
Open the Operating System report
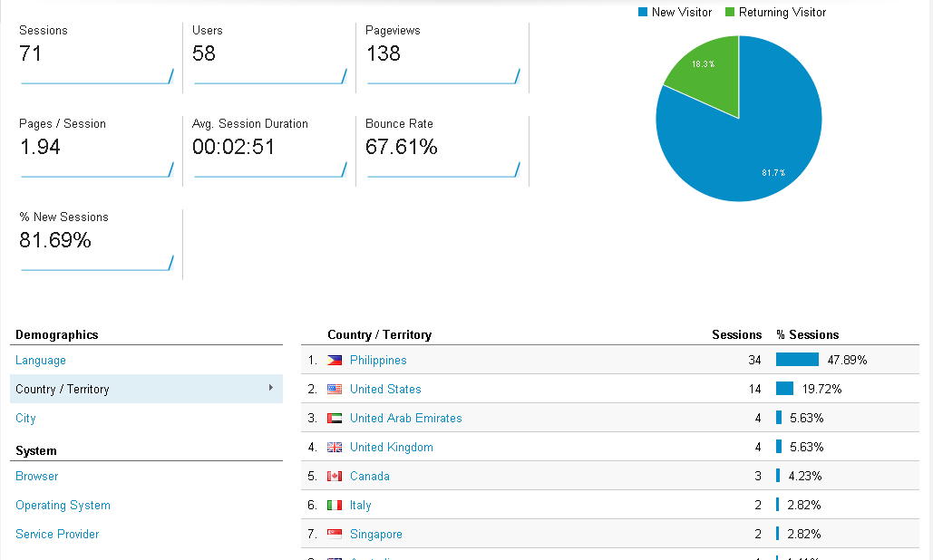63,506
